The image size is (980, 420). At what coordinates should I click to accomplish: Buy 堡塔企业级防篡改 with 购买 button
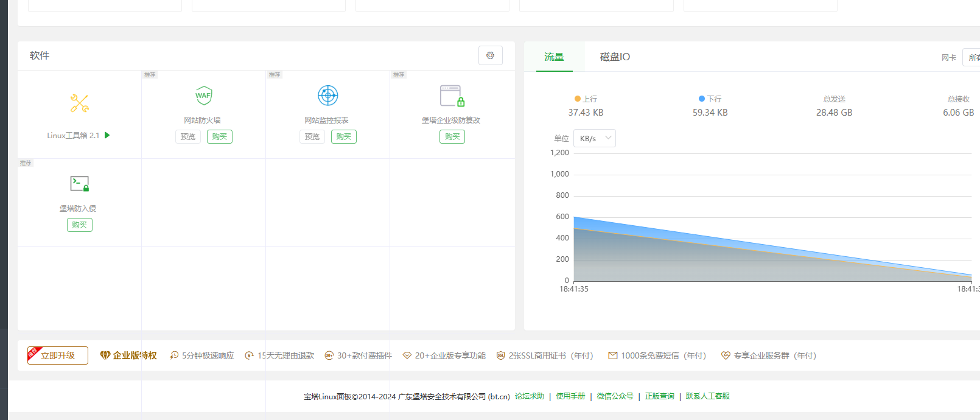[x=452, y=137]
